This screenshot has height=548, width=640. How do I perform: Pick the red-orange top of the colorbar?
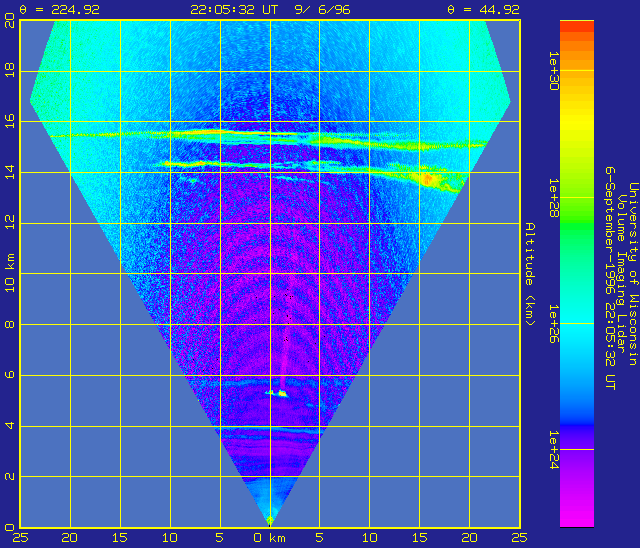pyautogui.click(x=577, y=27)
